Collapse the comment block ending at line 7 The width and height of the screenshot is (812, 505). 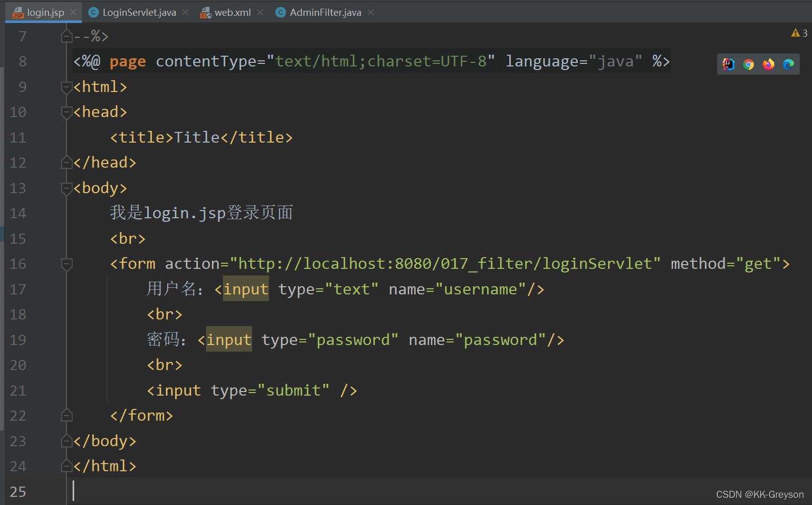66,36
